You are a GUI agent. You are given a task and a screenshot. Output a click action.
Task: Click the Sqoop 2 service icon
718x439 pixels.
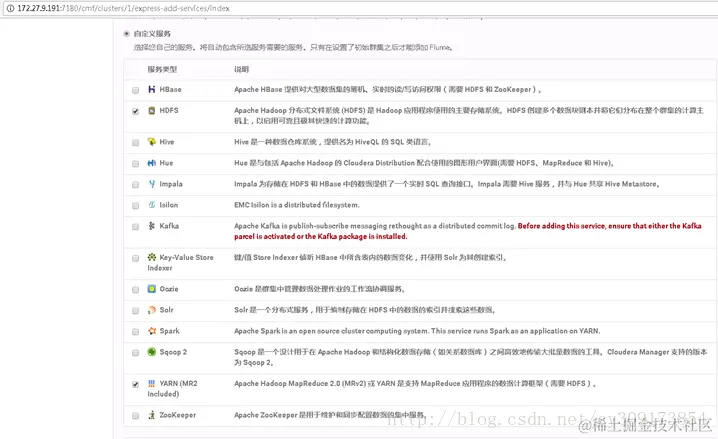click(152, 352)
